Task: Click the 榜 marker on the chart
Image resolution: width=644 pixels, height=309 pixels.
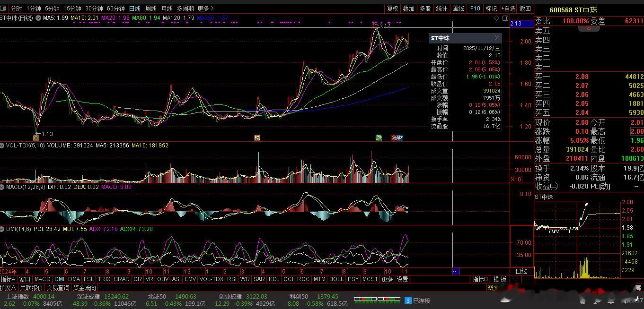Action: pyautogui.click(x=257, y=138)
